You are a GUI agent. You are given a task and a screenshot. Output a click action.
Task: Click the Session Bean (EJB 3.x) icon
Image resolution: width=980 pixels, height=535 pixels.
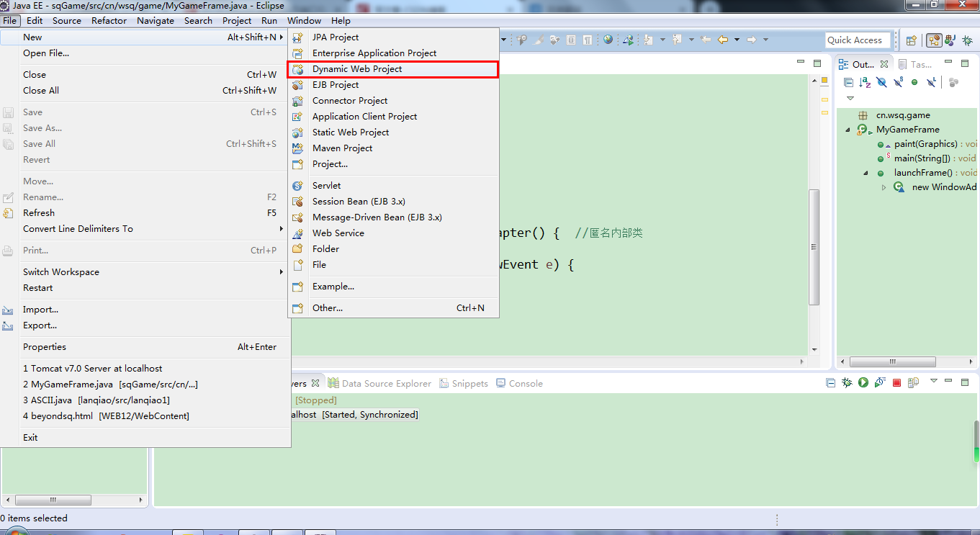[298, 202]
